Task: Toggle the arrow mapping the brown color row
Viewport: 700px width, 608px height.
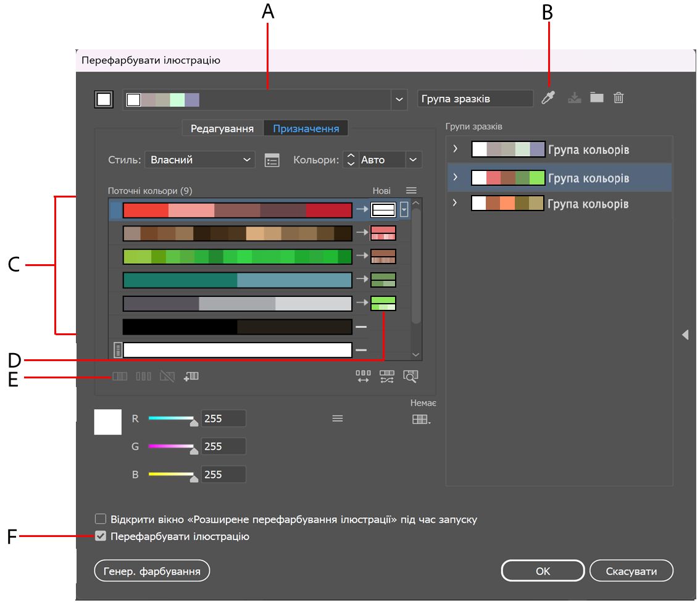Action: coord(362,232)
